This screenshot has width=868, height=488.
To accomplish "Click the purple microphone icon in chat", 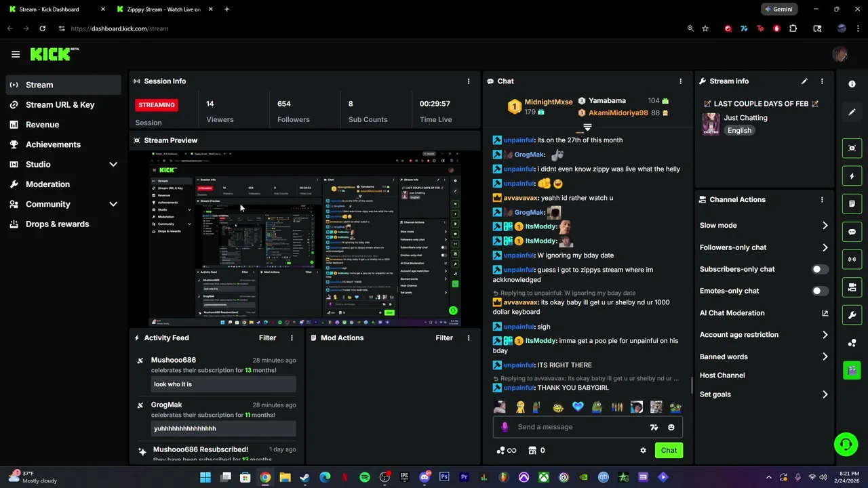I will click(x=505, y=427).
